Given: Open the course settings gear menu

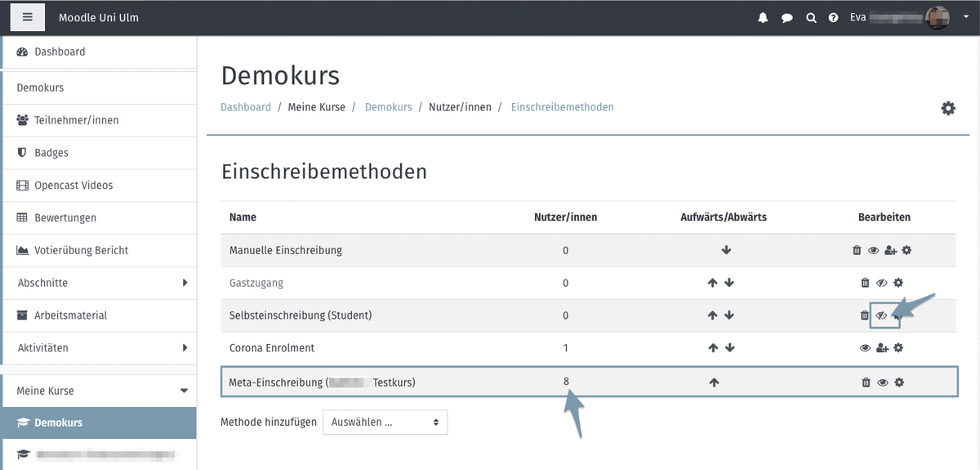Looking at the screenshot, I should (x=948, y=108).
